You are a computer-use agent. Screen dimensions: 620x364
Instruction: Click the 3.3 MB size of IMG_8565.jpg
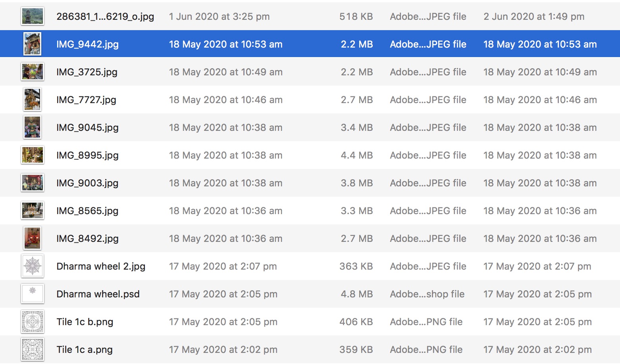coord(357,211)
